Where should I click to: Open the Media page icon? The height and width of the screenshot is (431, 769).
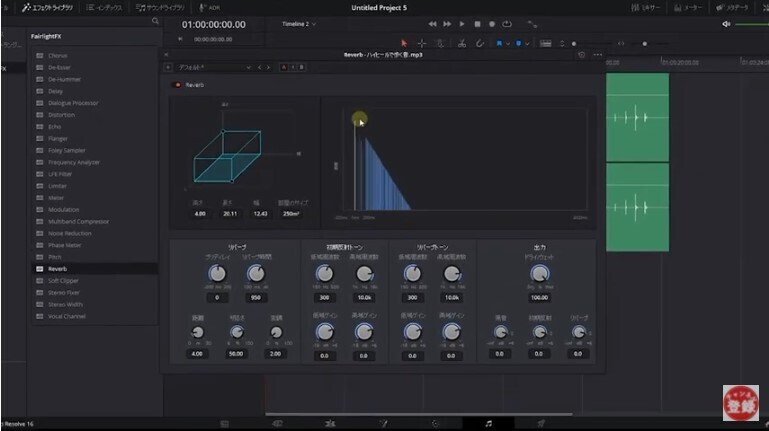coord(225,423)
